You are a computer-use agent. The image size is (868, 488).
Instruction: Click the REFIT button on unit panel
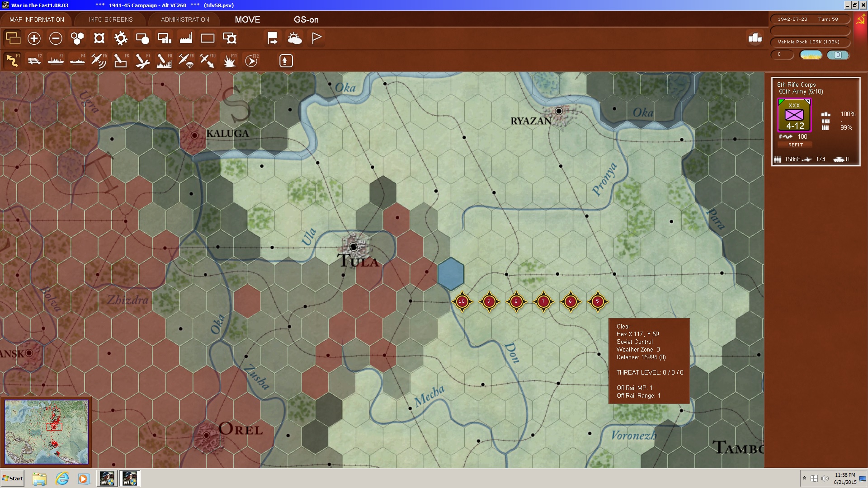[795, 145]
